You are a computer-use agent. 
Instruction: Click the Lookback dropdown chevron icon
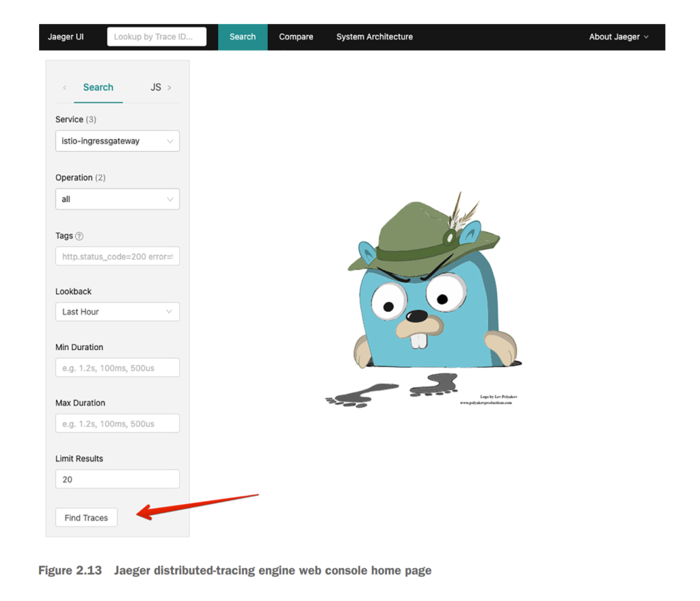coord(170,312)
